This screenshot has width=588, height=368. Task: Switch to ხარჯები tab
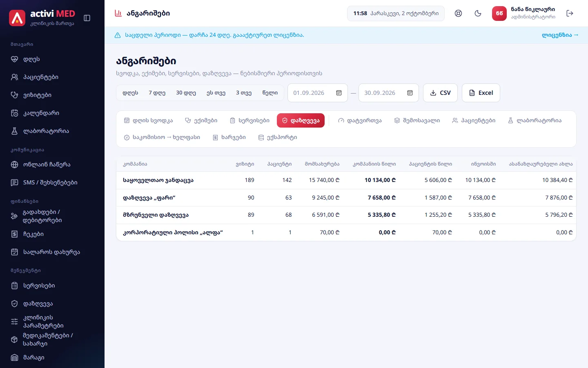tap(229, 137)
